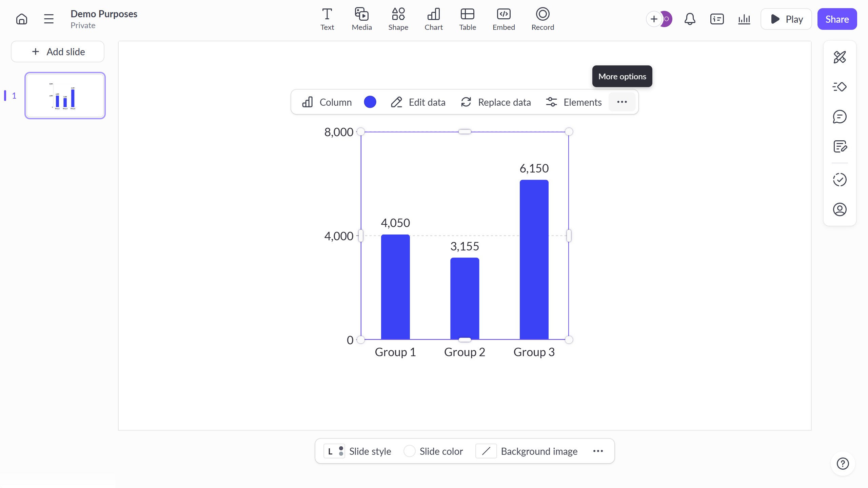The image size is (868, 488).
Task: Open chart Elements settings
Action: 574,102
